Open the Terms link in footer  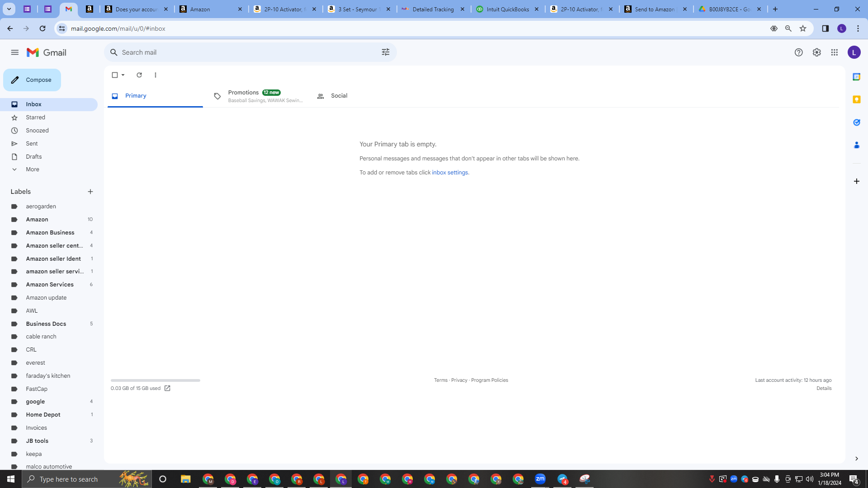click(x=441, y=380)
